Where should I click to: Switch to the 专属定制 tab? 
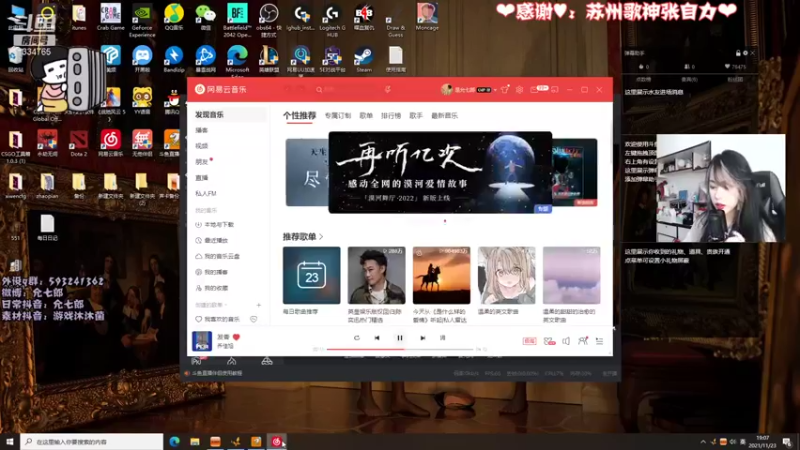pyautogui.click(x=338, y=116)
